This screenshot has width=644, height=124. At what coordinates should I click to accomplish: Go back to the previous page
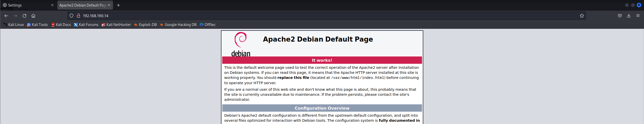pyautogui.click(x=6, y=16)
